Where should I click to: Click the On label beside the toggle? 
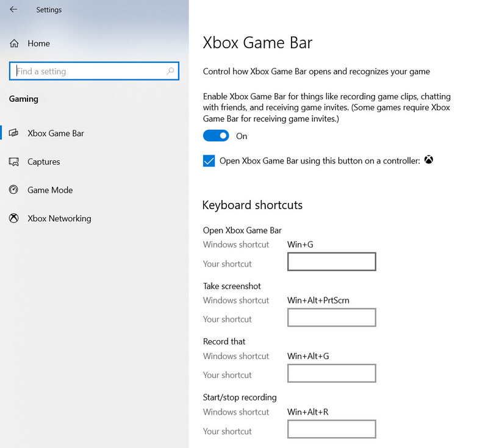242,136
